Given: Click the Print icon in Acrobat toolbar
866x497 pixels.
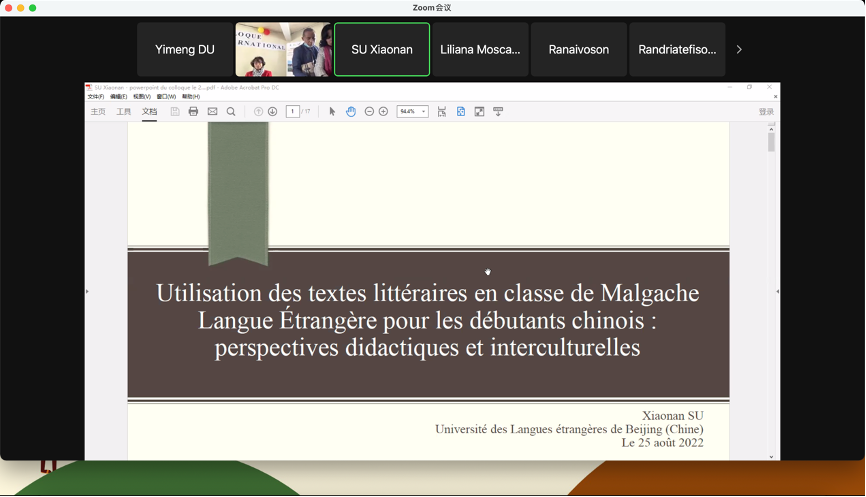Looking at the screenshot, I should [x=193, y=112].
